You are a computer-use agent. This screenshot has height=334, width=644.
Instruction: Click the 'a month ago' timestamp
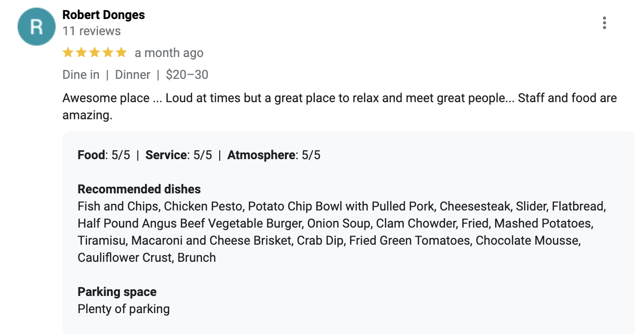[x=169, y=53]
